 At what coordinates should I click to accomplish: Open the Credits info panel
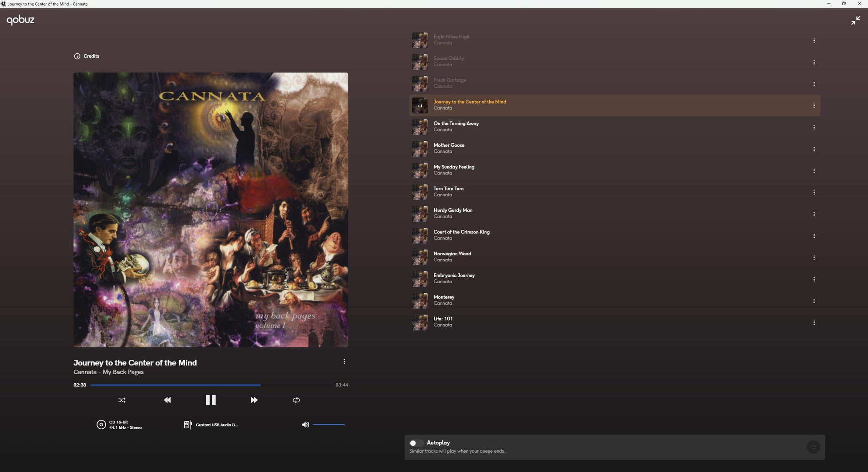[86, 56]
